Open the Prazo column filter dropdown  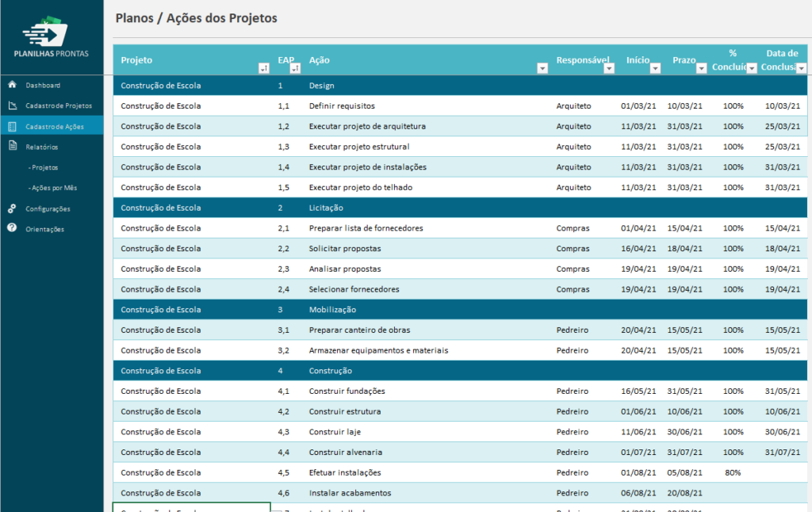[700, 69]
